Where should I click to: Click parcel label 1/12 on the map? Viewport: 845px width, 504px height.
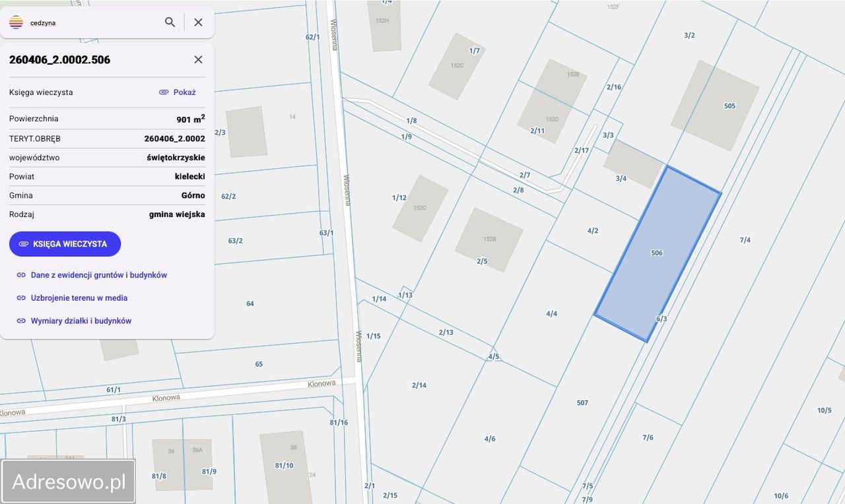399,198
